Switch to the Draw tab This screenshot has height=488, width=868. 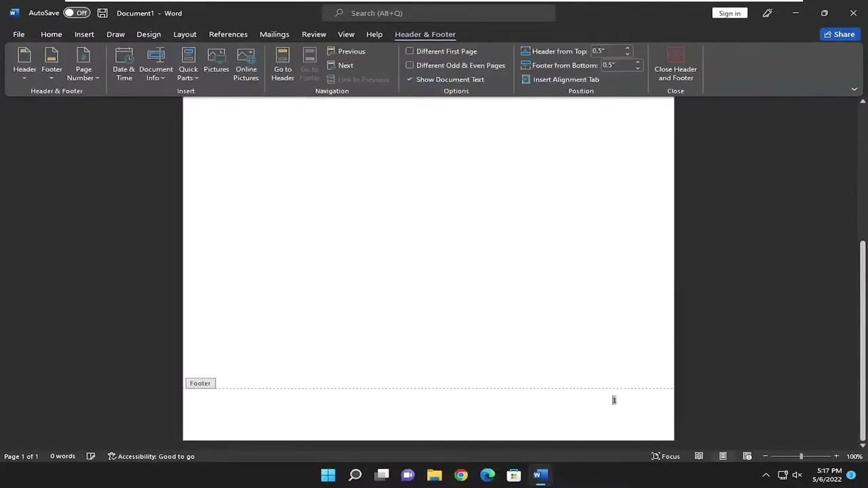point(115,34)
